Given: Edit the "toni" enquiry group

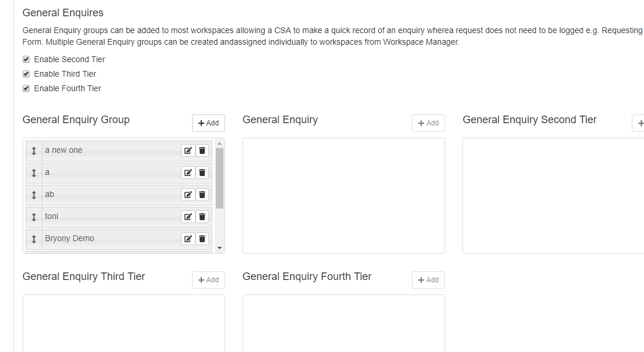Looking at the screenshot, I should (188, 216).
